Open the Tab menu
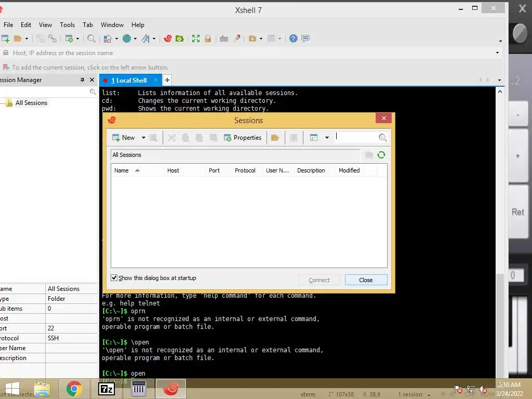Image resolution: width=532 pixels, height=399 pixels. (87, 25)
